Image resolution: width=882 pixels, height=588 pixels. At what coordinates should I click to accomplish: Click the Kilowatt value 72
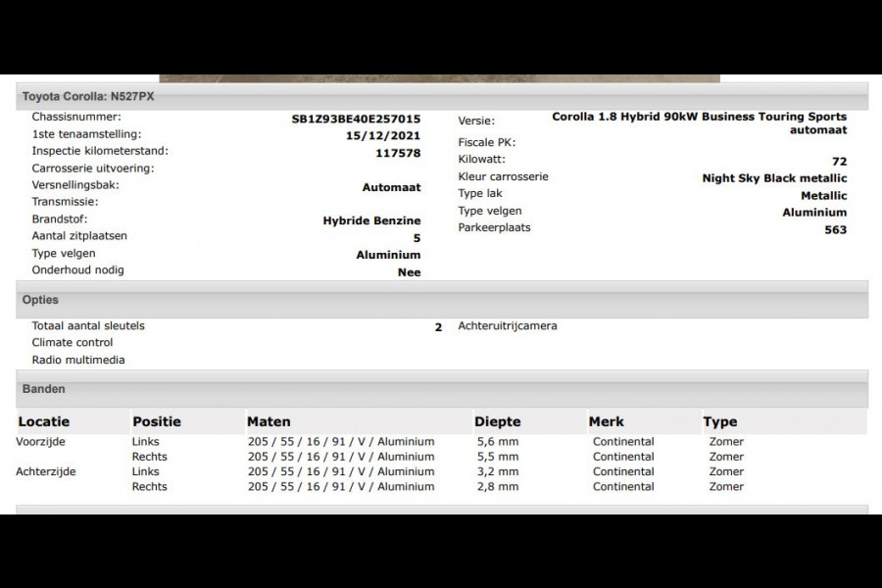(x=839, y=162)
